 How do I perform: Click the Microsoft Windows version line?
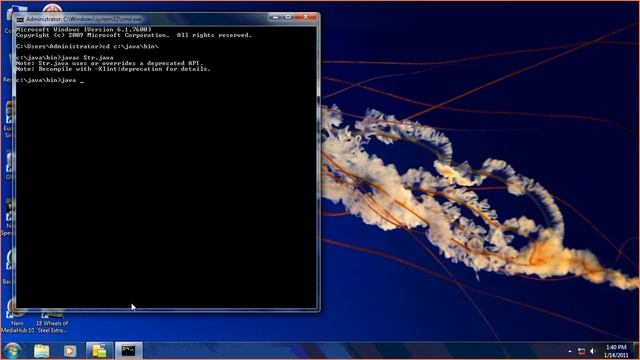(84, 29)
